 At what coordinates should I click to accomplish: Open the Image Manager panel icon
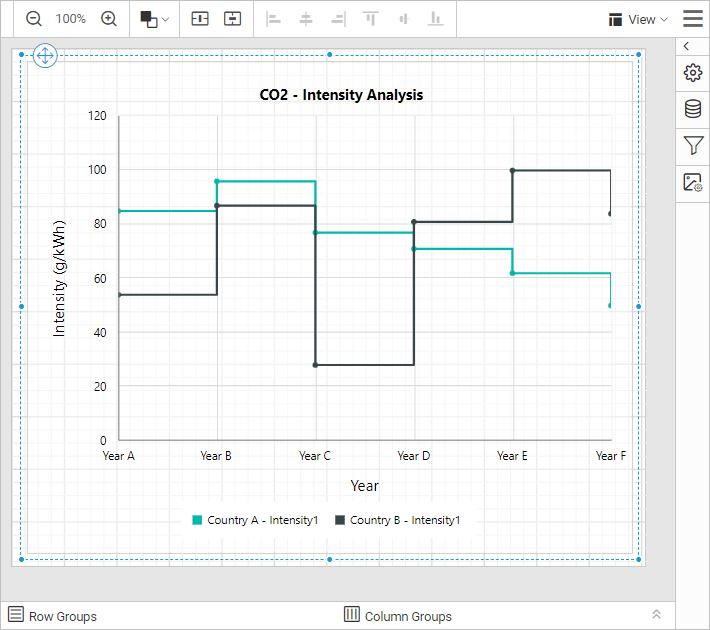(x=692, y=182)
